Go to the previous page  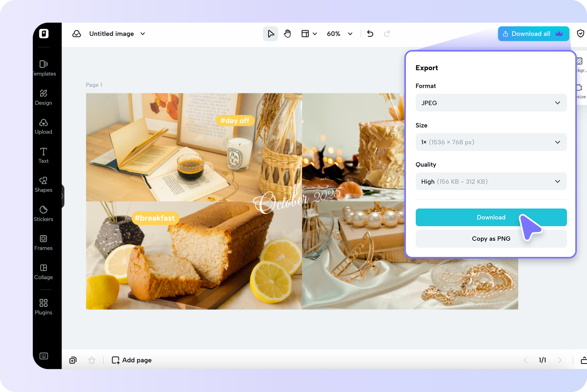tap(525, 360)
